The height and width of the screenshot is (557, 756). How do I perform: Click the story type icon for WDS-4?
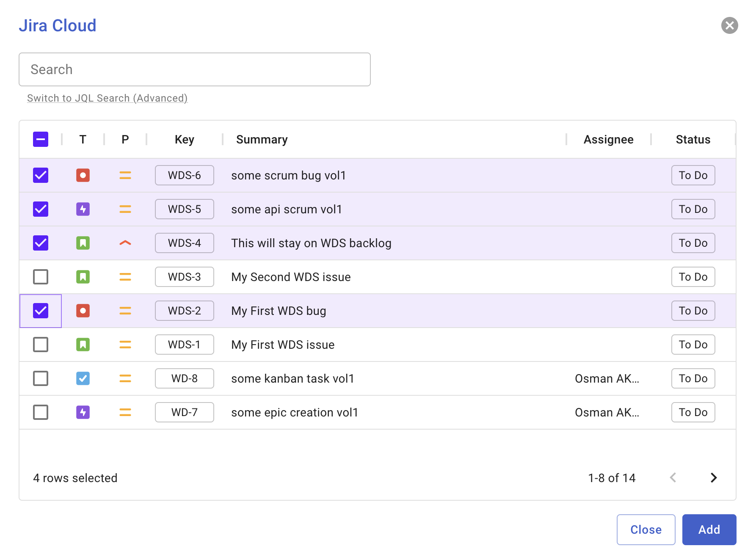(x=83, y=243)
